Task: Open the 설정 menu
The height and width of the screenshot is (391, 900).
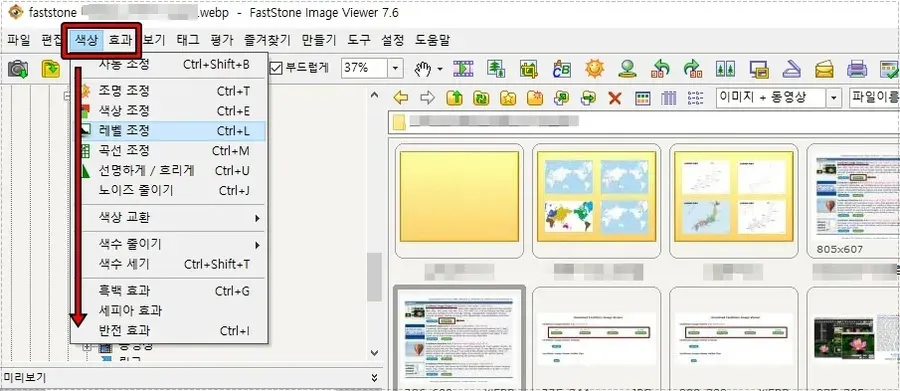Action: click(x=393, y=41)
